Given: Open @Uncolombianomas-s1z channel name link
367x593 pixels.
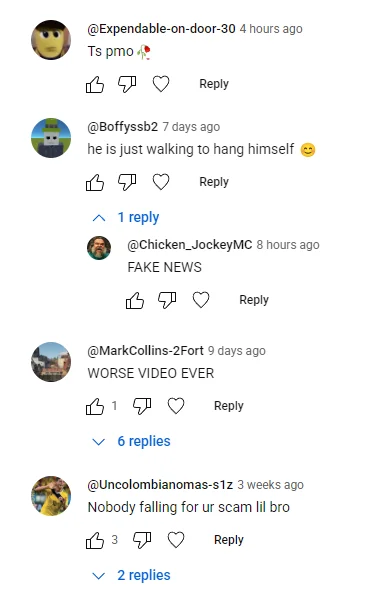Looking at the screenshot, I should 160,484.
